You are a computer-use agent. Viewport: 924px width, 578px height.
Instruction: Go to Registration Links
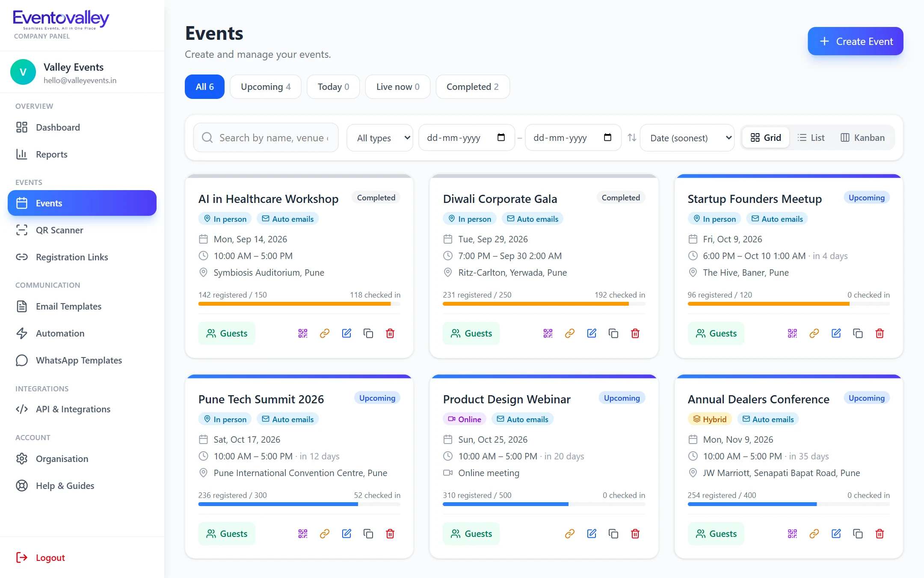(82, 257)
